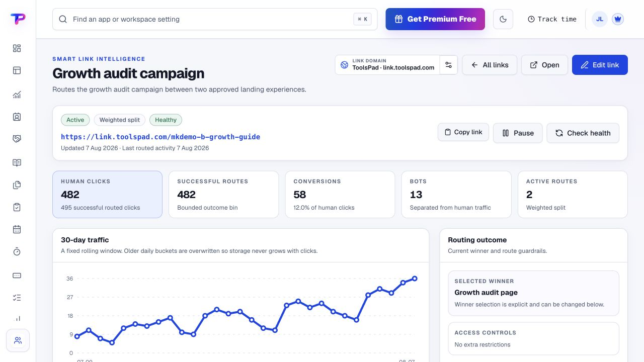644x362 pixels.
Task: Open the password field icon in sidebar
Action: pyautogui.click(x=17, y=276)
